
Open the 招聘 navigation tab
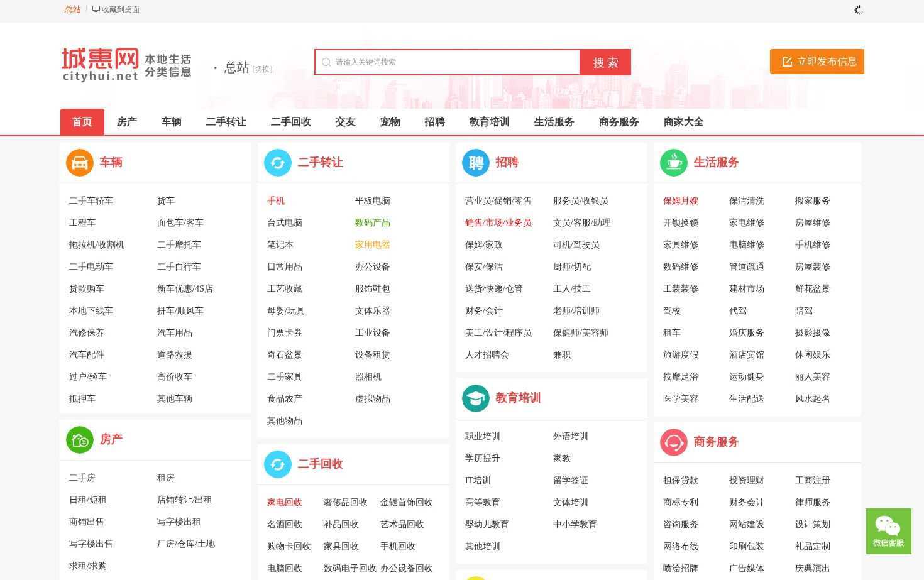435,122
